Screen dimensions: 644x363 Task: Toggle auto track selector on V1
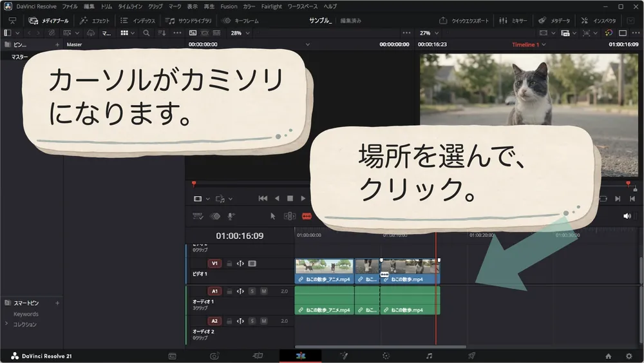[x=240, y=264]
